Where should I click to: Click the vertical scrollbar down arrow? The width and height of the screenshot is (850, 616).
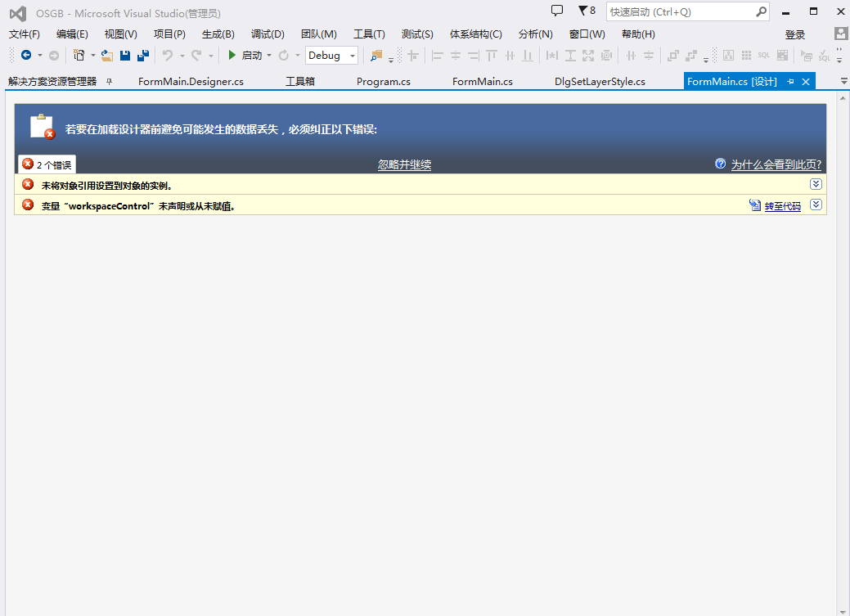click(x=843, y=612)
